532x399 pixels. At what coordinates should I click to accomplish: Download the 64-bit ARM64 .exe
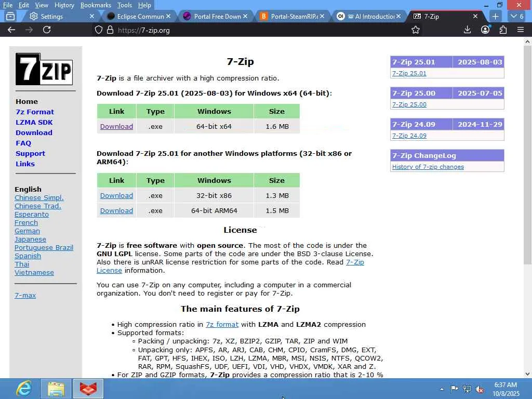coord(116,210)
